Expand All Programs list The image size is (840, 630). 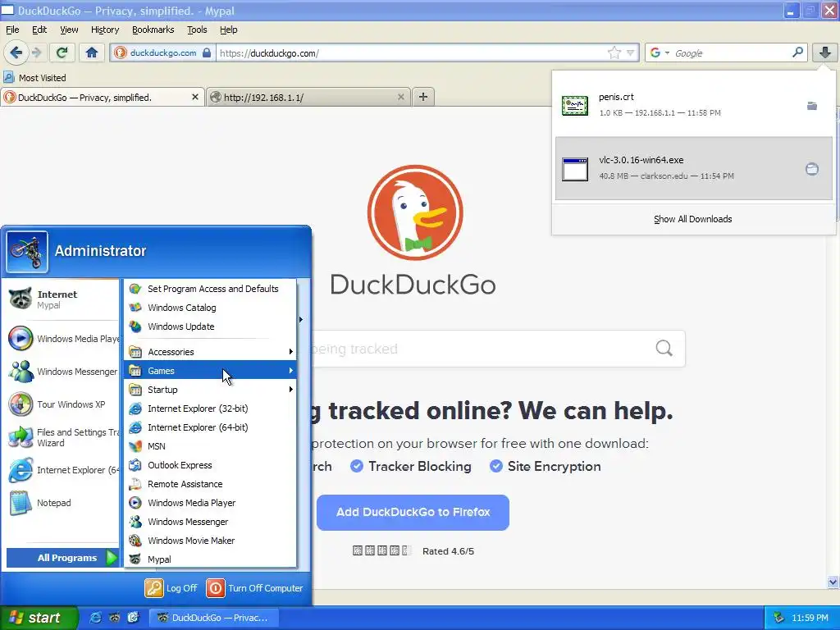click(63, 558)
